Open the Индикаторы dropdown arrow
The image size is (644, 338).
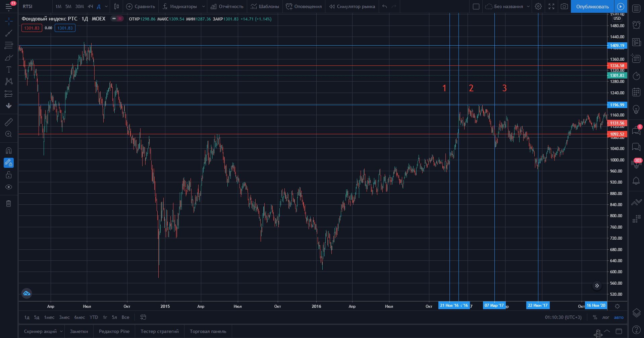click(x=203, y=6)
